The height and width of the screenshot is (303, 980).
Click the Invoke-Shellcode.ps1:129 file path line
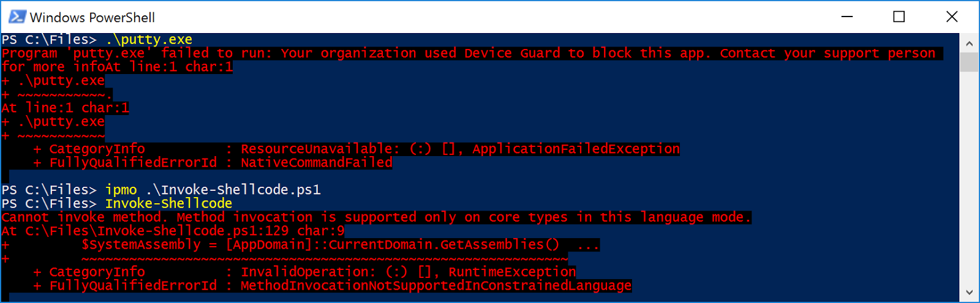[173, 231]
